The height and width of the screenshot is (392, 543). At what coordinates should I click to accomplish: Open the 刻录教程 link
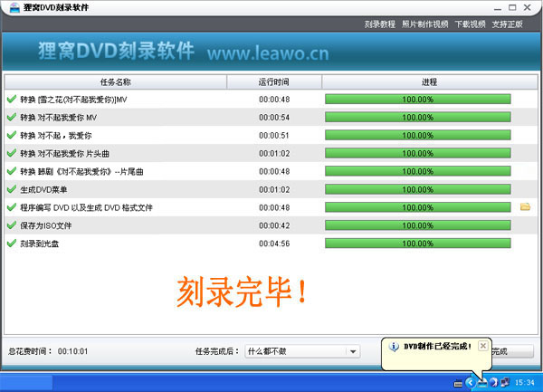coord(379,24)
